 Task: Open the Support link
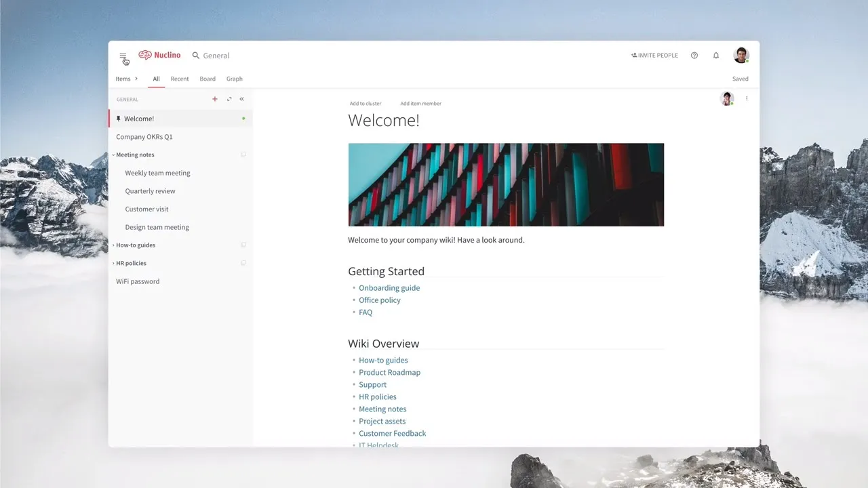372,385
